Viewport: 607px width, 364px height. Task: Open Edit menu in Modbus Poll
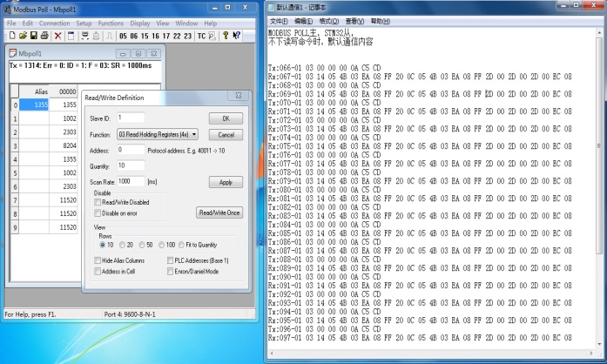28,24
